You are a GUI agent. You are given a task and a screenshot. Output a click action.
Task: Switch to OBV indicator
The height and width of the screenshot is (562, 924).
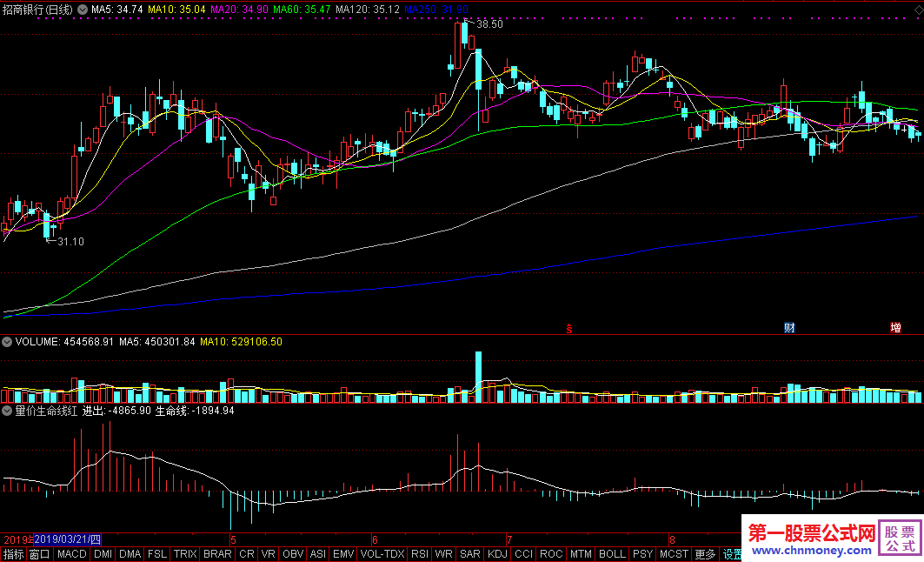pos(293,554)
